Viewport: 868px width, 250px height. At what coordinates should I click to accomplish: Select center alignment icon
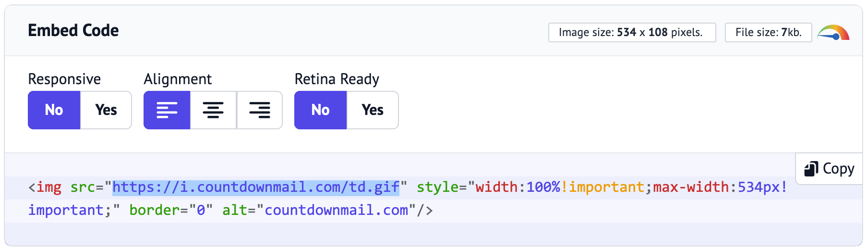[213, 110]
